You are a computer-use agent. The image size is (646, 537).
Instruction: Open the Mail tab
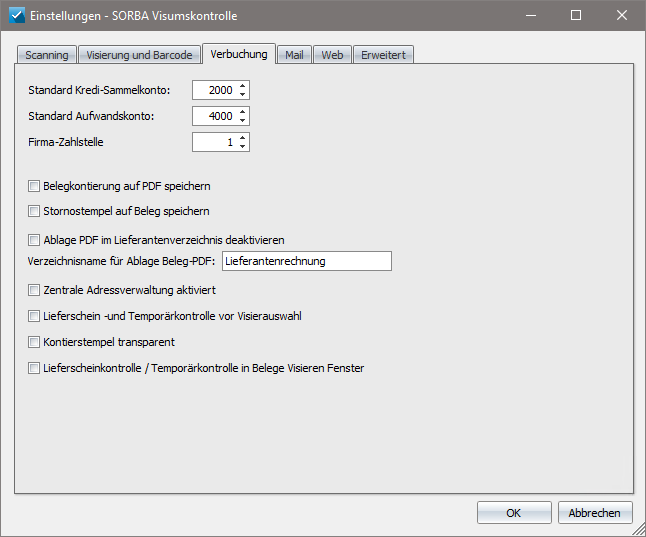(x=294, y=55)
